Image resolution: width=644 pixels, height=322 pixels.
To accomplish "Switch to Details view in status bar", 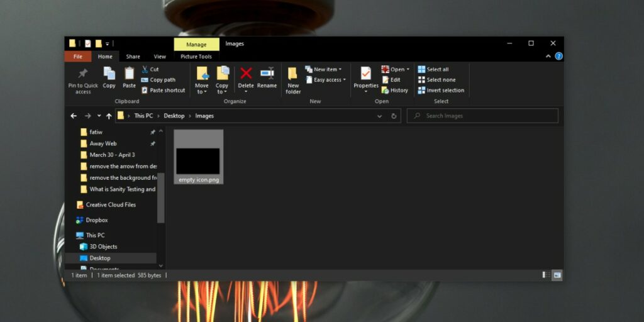I will point(547,275).
